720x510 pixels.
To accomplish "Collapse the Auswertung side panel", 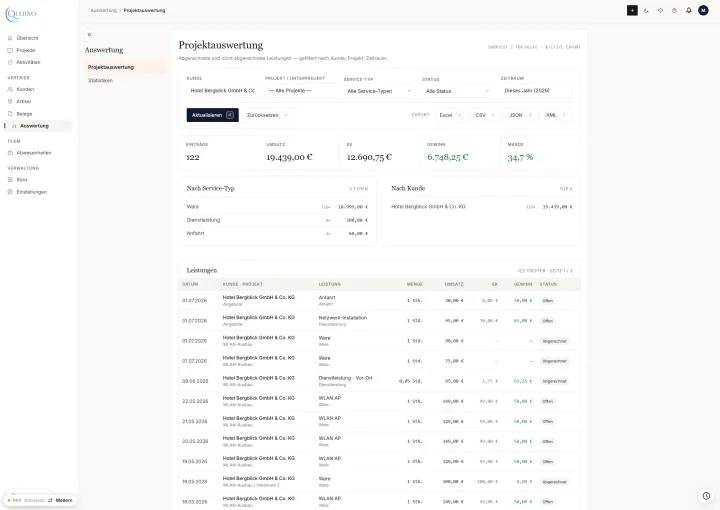I will coord(90,34).
